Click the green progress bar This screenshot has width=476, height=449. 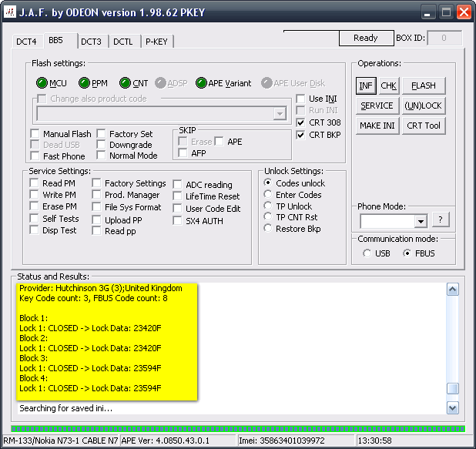tap(238, 429)
